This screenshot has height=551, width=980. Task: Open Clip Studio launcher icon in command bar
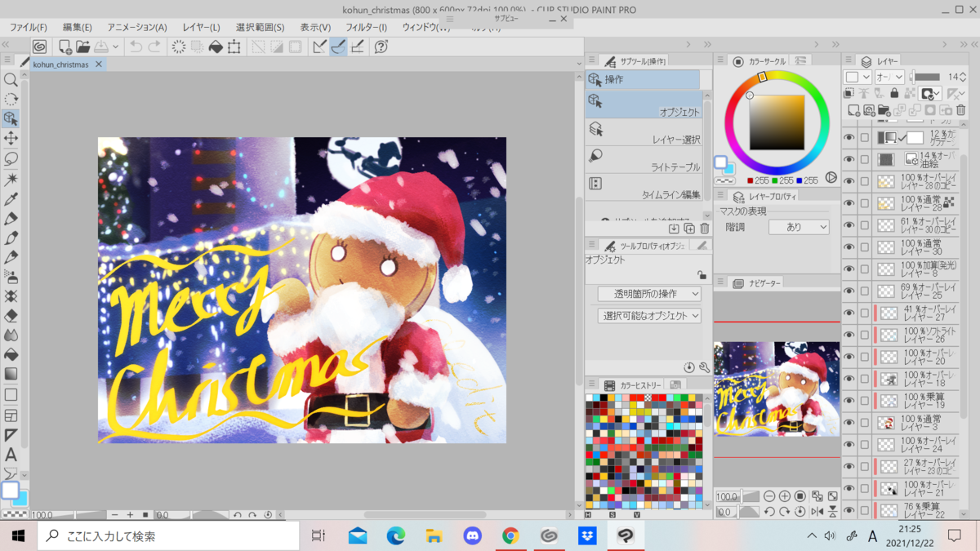[40, 47]
